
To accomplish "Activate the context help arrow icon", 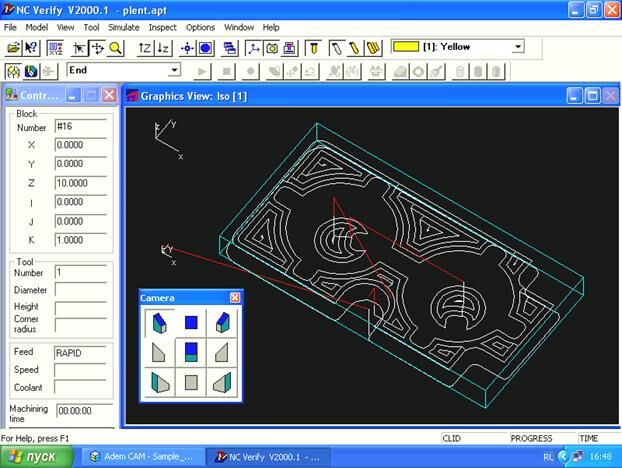I will 31,48.
